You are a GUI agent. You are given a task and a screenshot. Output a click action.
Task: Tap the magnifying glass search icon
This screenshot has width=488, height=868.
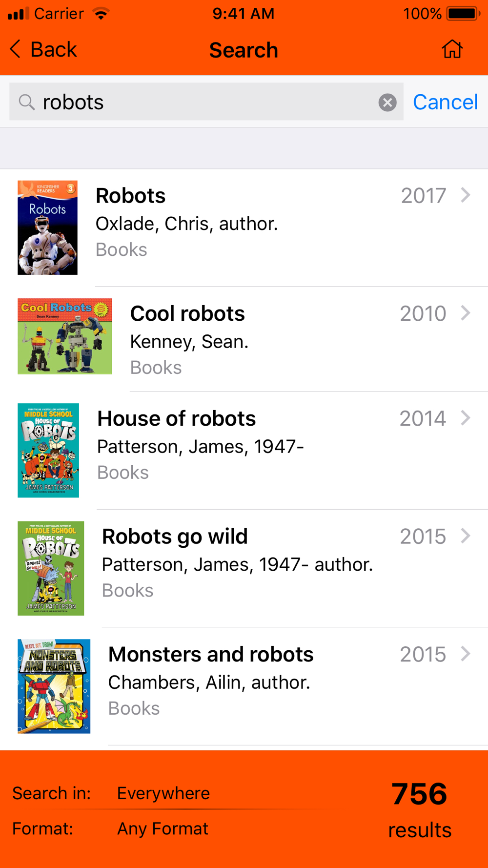click(26, 103)
